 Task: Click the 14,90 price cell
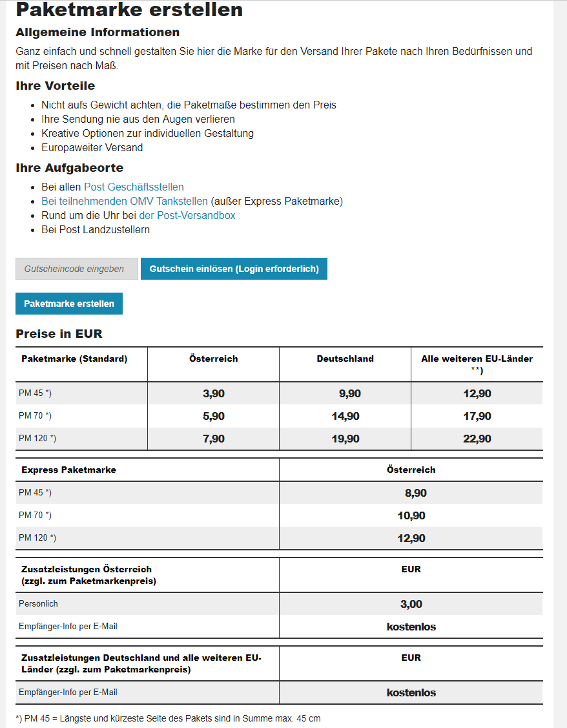click(x=345, y=416)
